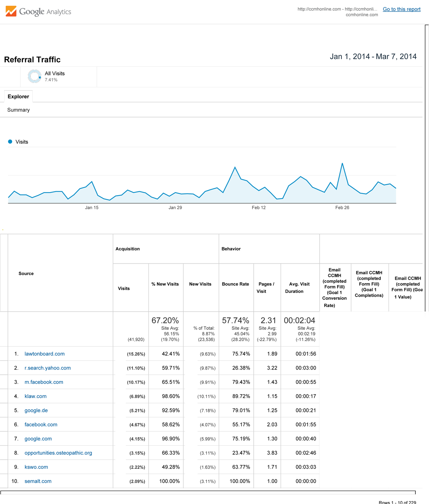Click the Acquisition group header
This screenshot has height=504, width=429.
click(x=128, y=249)
